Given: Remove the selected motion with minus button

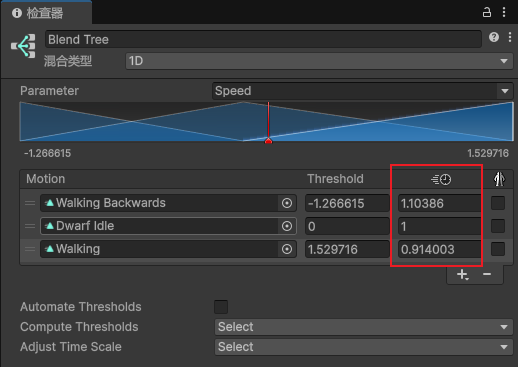Looking at the screenshot, I should (x=487, y=274).
